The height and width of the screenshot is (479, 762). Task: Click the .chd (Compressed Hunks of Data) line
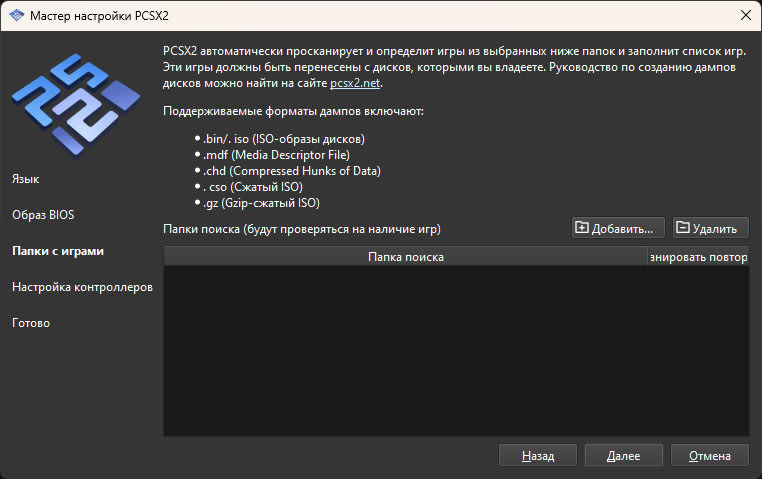click(x=292, y=171)
